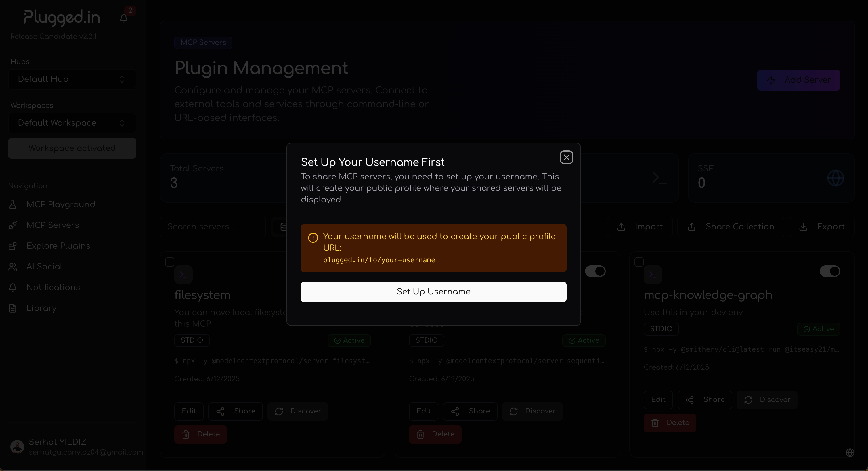This screenshot has width=868, height=471.
Task: Expand the Default Hub dropdown
Action: [x=72, y=79]
